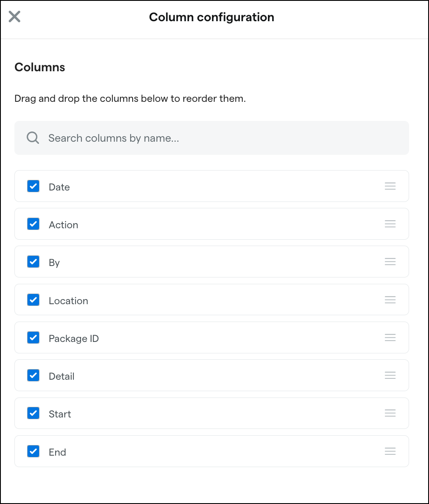Click the Columns section heading

click(x=40, y=67)
